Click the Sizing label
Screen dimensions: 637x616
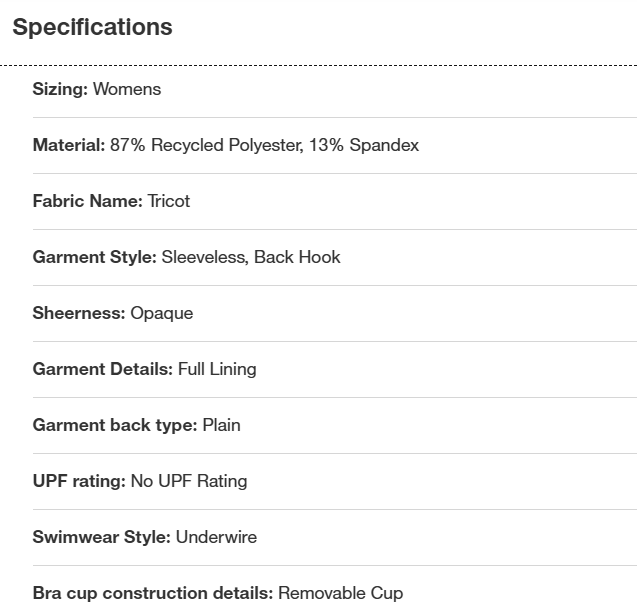click(x=60, y=89)
